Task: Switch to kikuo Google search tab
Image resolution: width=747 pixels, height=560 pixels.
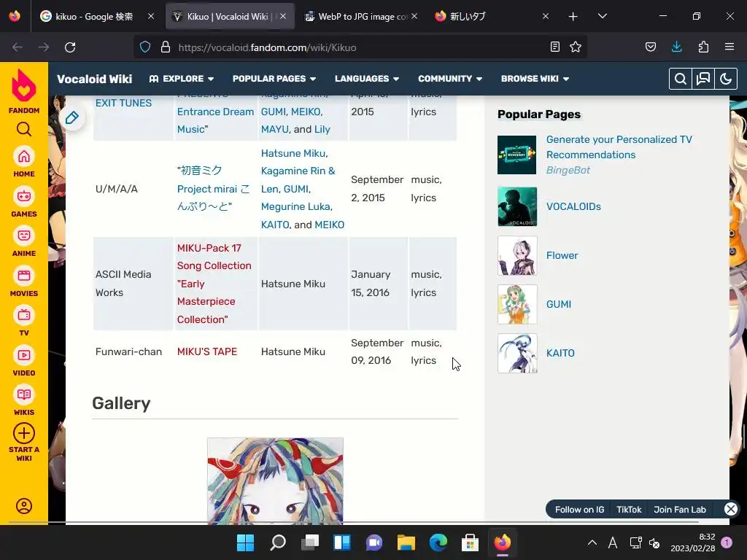Action: click(x=96, y=16)
